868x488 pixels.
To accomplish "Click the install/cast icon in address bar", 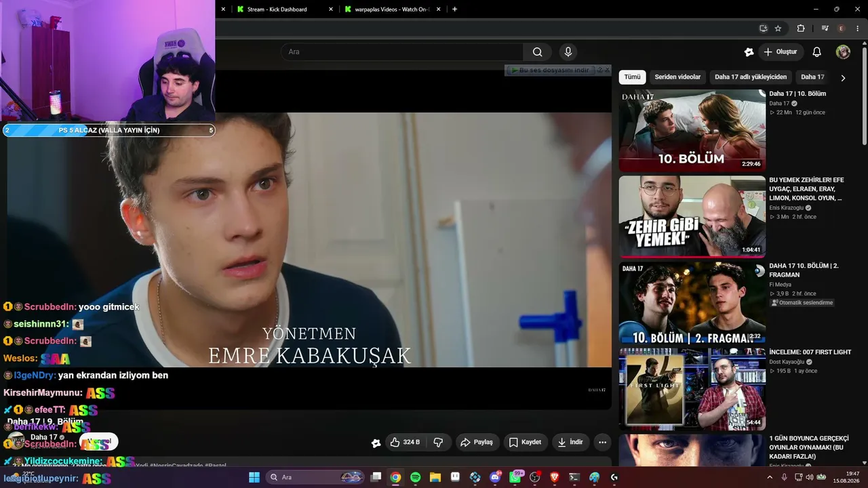I will click(763, 28).
